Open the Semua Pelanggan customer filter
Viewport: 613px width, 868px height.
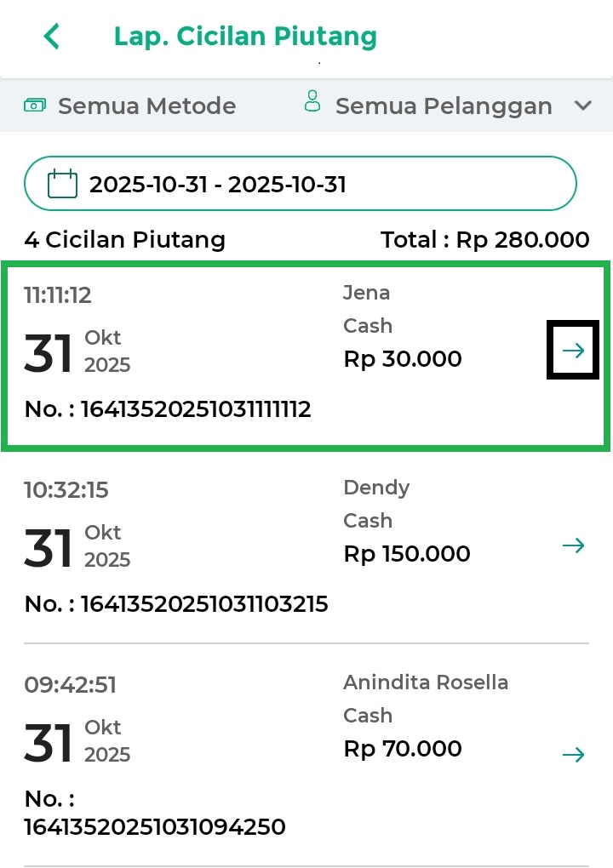click(443, 106)
